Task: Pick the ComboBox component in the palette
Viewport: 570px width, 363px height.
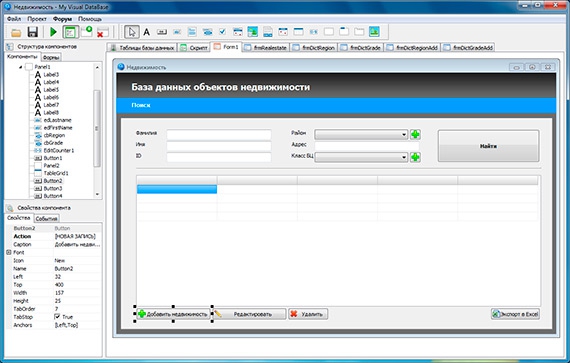Action: (207, 32)
